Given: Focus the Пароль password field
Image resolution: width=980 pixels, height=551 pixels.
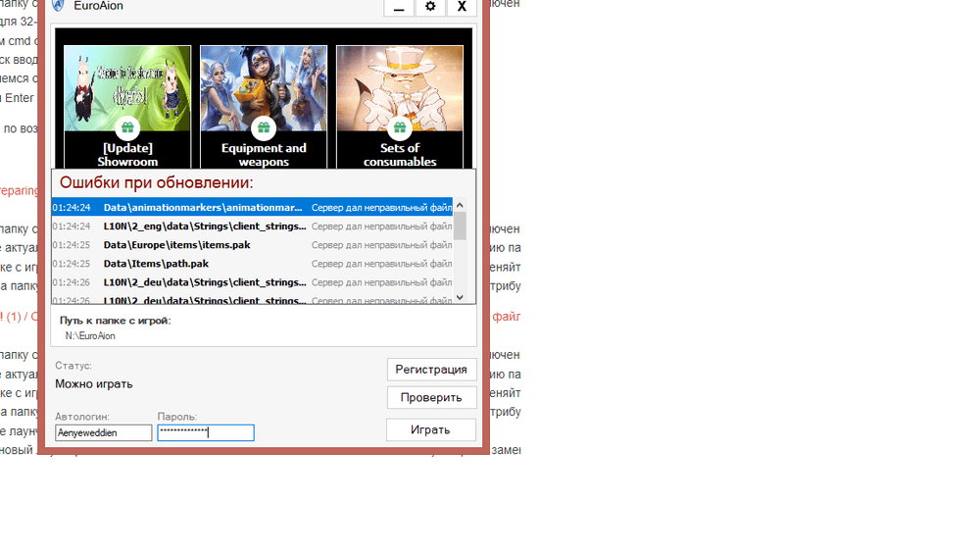Looking at the screenshot, I should [x=205, y=432].
